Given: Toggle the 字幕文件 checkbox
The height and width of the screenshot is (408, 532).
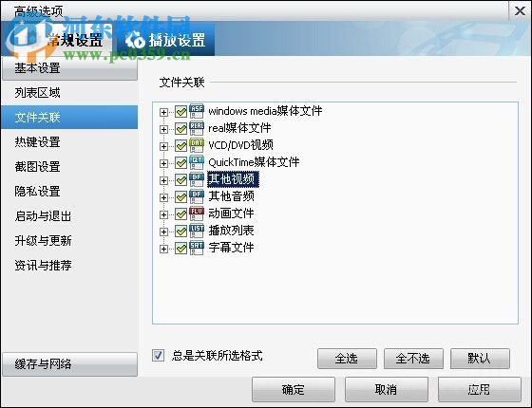Looking at the screenshot, I should click(x=180, y=249).
